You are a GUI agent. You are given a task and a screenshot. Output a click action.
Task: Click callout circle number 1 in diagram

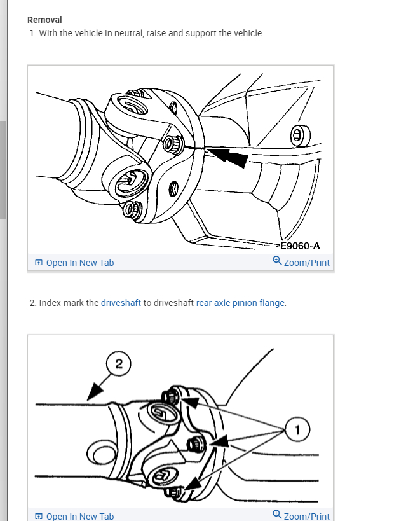[297, 429]
